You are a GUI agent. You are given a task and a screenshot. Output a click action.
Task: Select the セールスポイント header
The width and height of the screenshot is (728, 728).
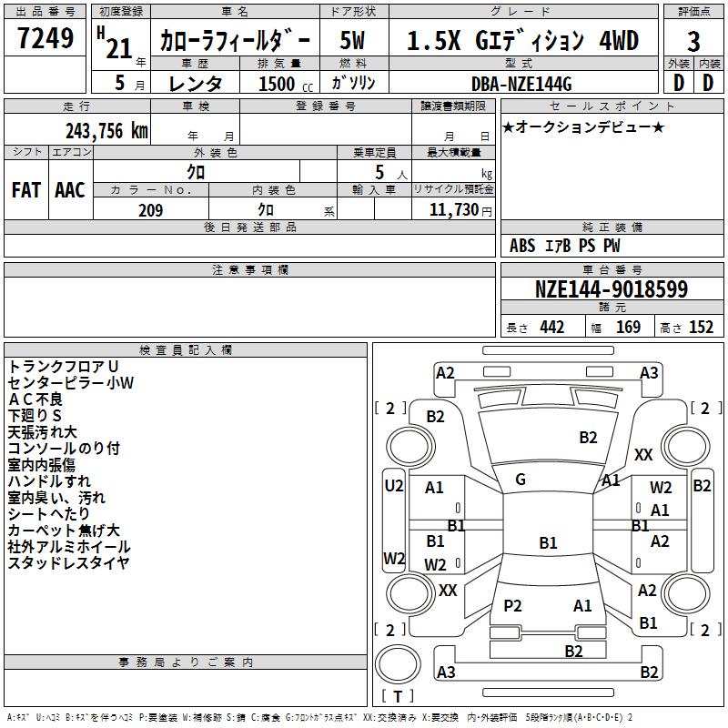click(x=612, y=106)
